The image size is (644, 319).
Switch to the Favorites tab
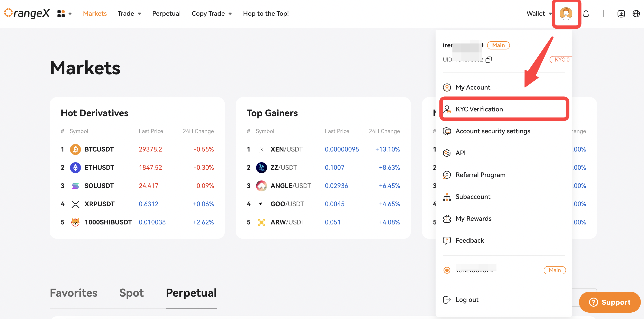pyautogui.click(x=73, y=293)
